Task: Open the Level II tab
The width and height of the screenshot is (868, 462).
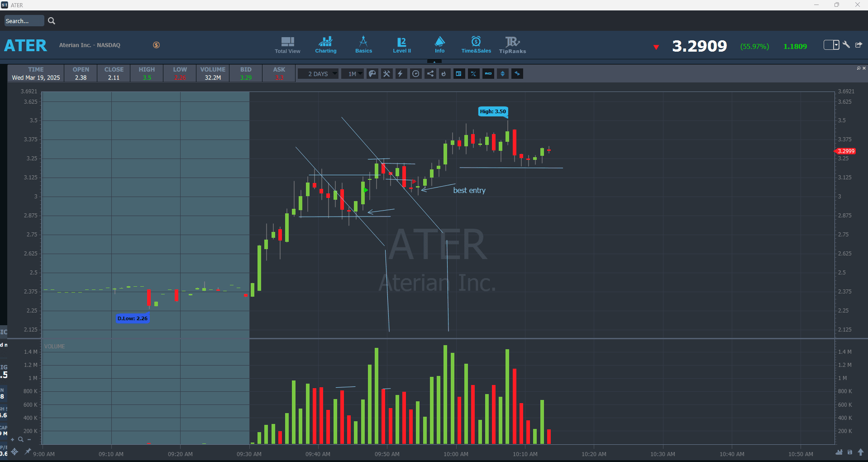Action: [402, 45]
